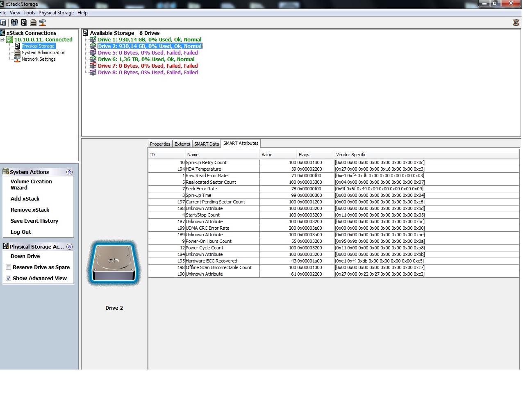Collapse the Physical Storage Actions panel
The image size is (523, 420).
[x=69, y=247]
